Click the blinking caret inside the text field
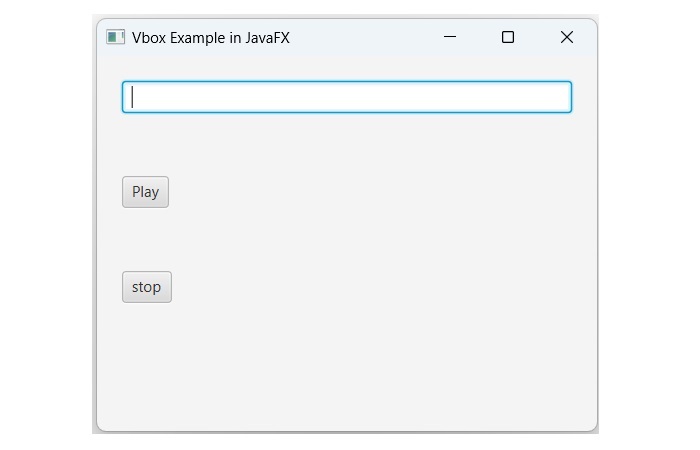The image size is (700, 450). [133, 97]
